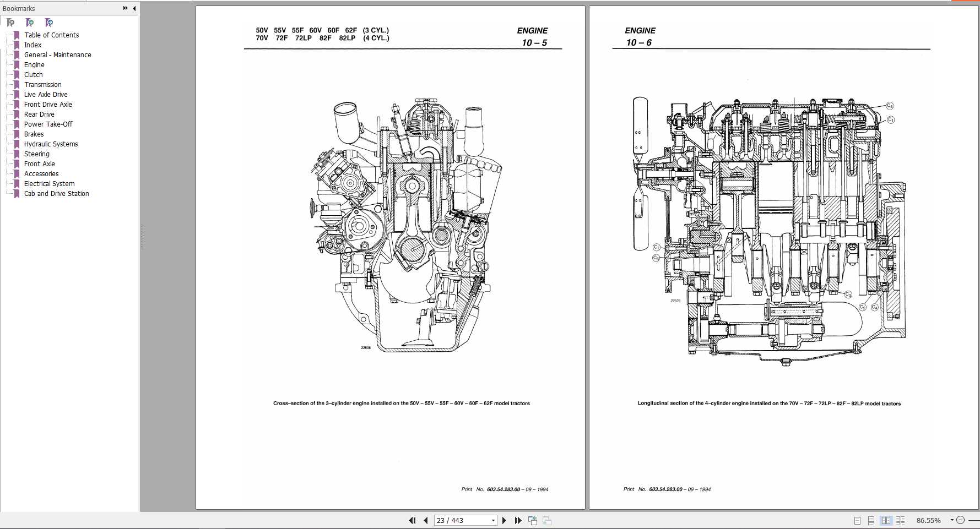The height and width of the screenshot is (529, 980).
Task: Click the bookmark icon beside Clutch
Action: pyautogui.click(x=17, y=75)
